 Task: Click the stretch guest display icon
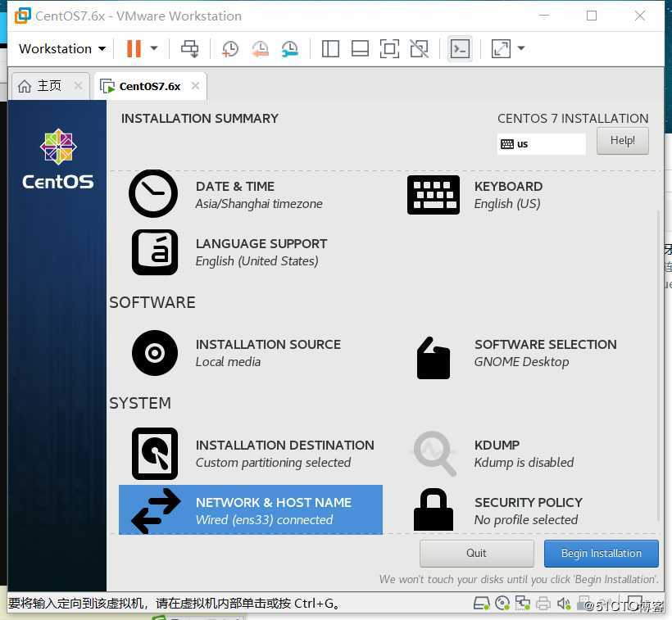501,48
